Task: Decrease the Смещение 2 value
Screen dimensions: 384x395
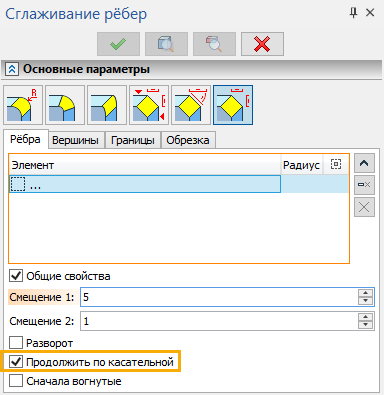Action: pos(366,325)
